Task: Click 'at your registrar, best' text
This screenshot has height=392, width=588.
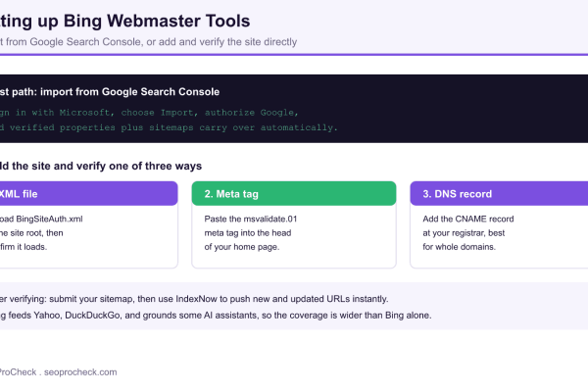Action: (464, 233)
